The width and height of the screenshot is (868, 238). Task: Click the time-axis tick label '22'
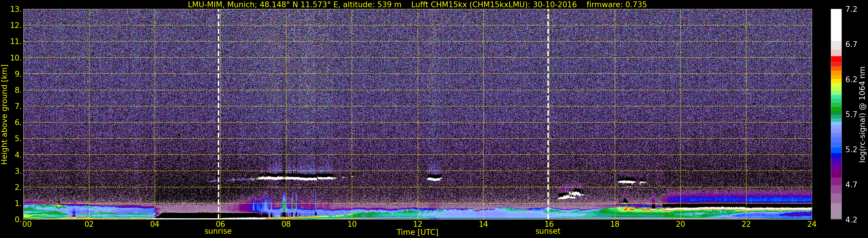(x=746, y=224)
